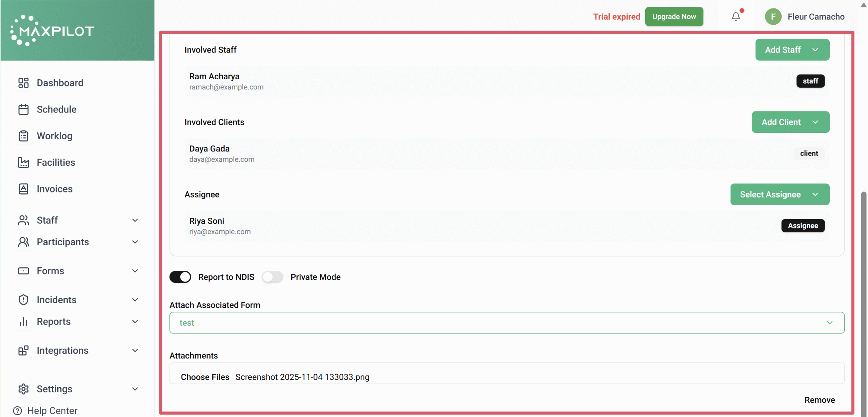Click the Incidents shield icon
868x417 pixels.
click(x=23, y=300)
